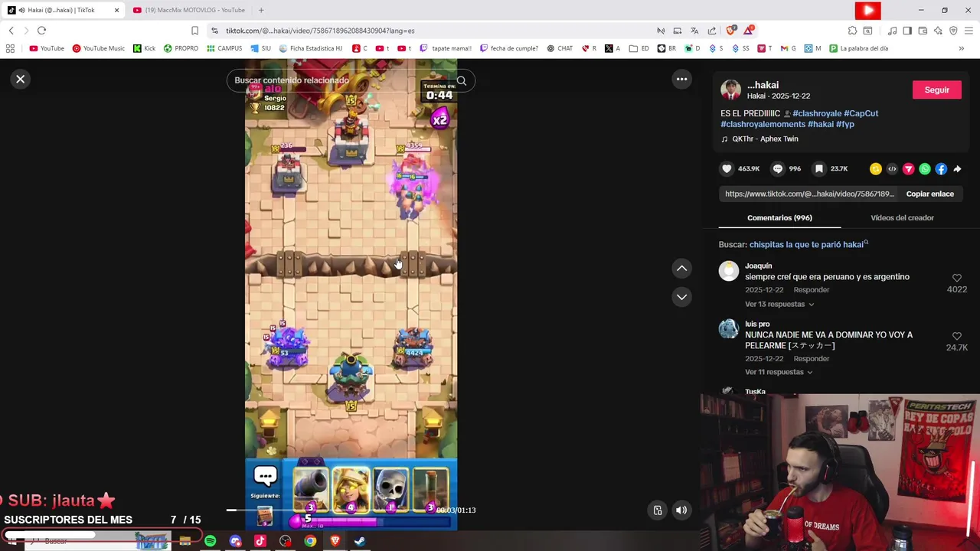Reload the page in the browser
This screenshot has width=980, height=551.
(41, 31)
